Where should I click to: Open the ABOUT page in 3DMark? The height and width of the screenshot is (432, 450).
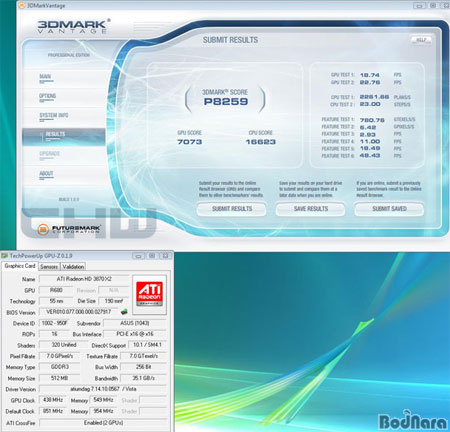click(x=46, y=173)
